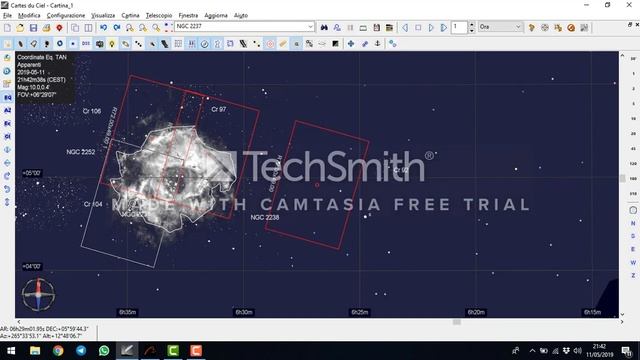Screen dimensions: 640x360
Task: Select the Cr 97 cluster label
Action: pyautogui.click(x=219, y=109)
